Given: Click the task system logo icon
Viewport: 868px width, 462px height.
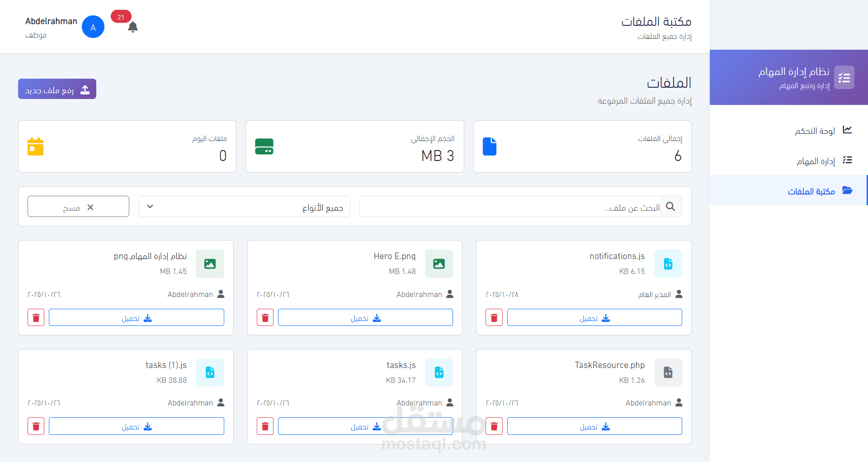Looking at the screenshot, I should pyautogui.click(x=844, y=78).
